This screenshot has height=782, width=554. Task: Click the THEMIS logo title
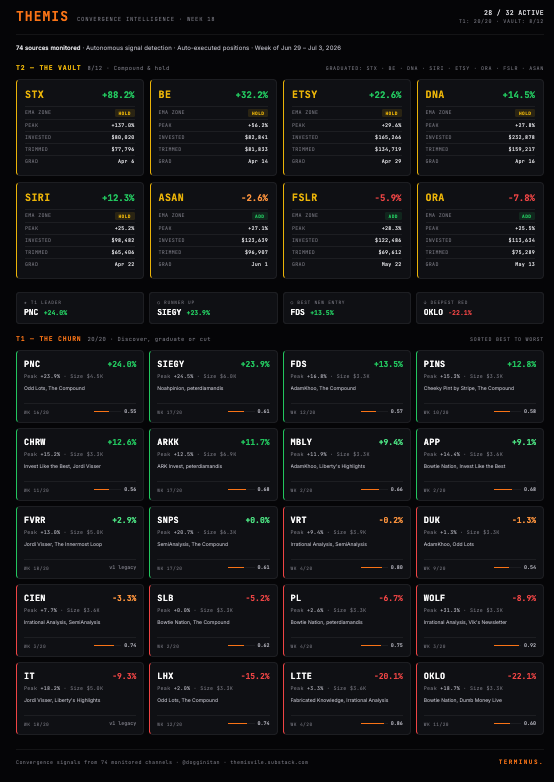42,16
